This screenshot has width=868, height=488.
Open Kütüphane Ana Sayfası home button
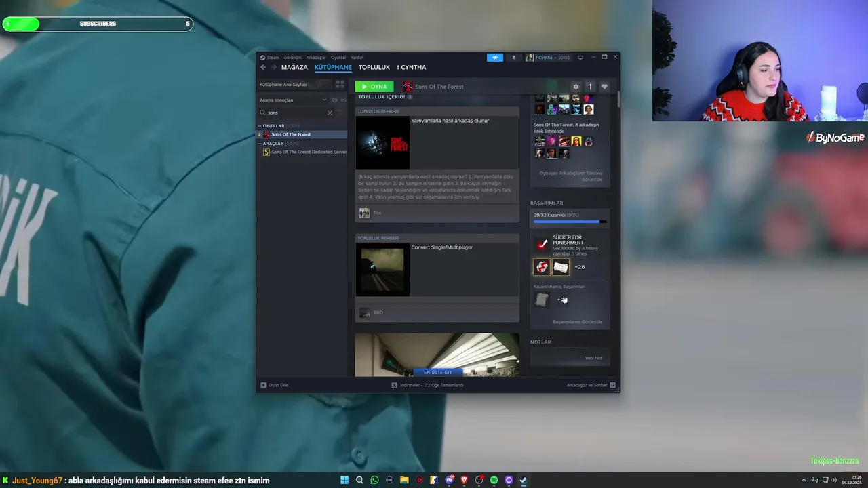coord(294,85)
